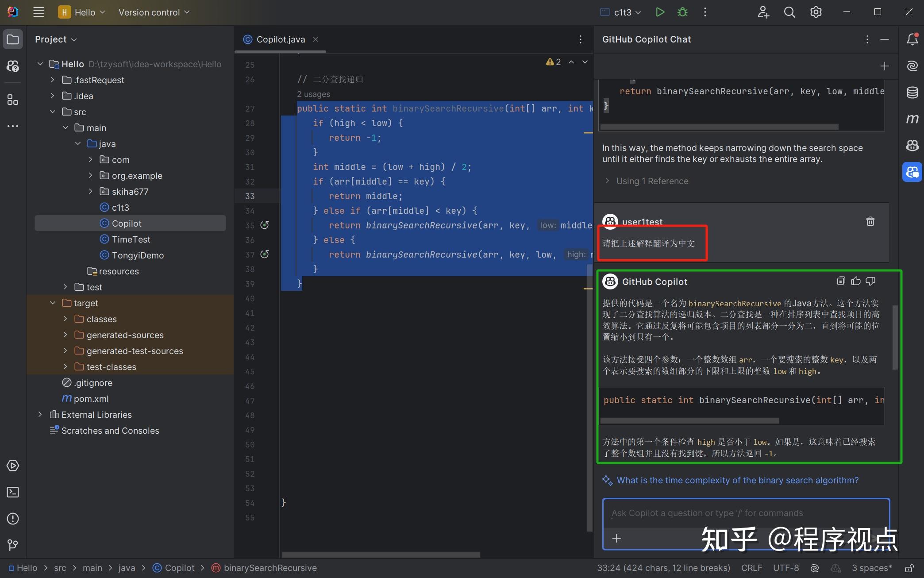This screenshot has width=924, height=578.
Task: Give thumbs up to Copilot's answer
Action: tap(855, 281)
